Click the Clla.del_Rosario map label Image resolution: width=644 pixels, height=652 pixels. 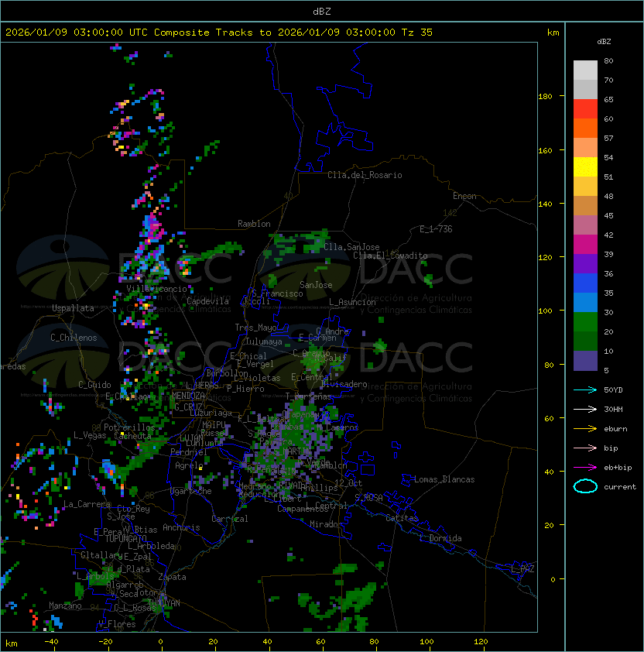(x=365, y=175)
